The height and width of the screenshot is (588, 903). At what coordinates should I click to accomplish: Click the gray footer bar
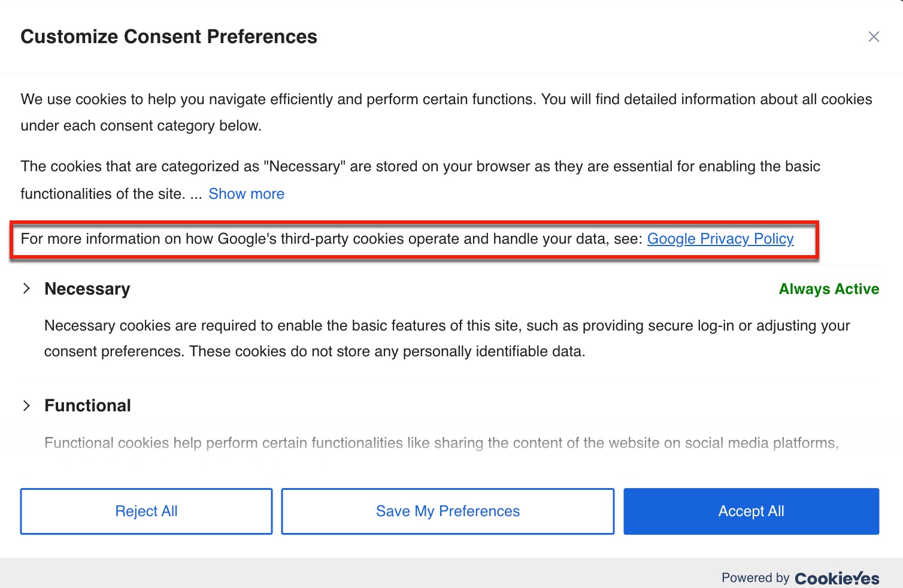[359, 573]
